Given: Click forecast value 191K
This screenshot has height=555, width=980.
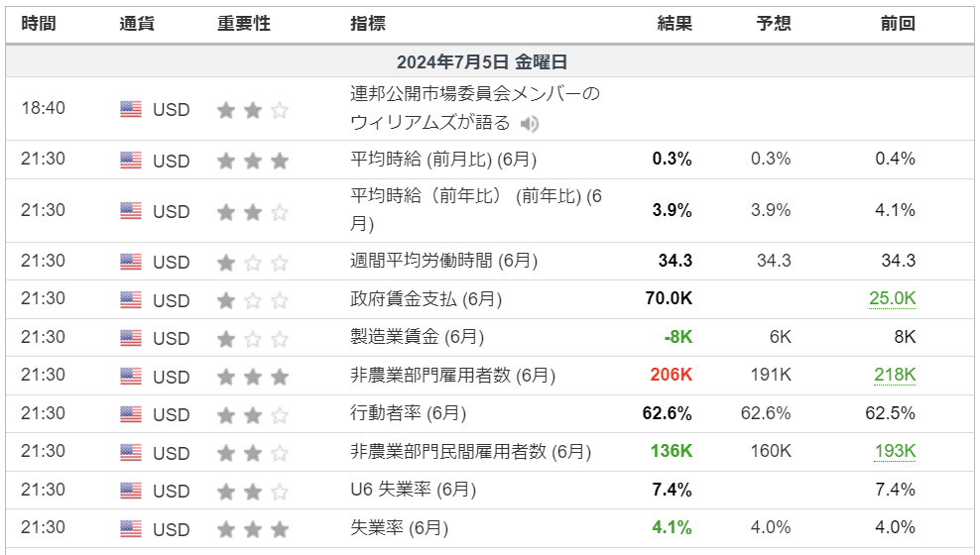Looking at the screenshot, I should tap(771, 375).
